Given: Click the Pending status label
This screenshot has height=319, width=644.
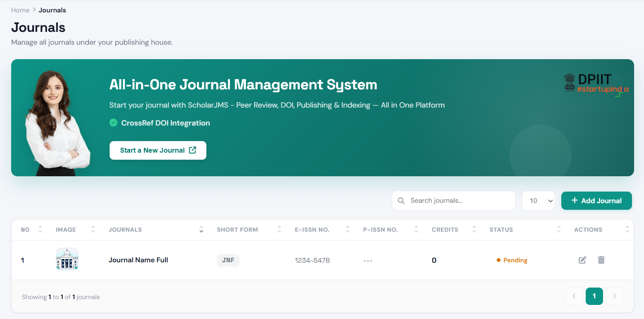Looking at the screenshot, I should 512,260.
